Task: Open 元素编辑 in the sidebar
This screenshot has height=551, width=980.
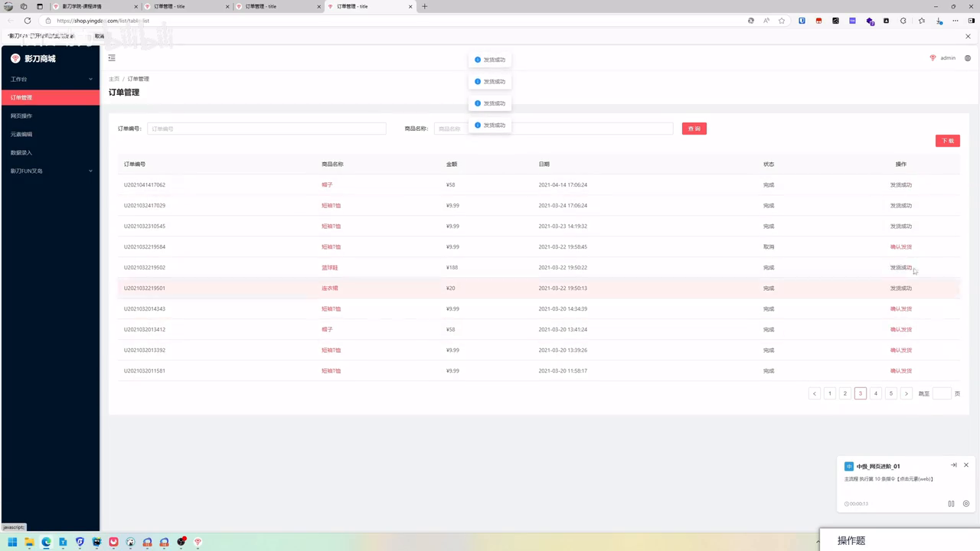Action: coord(50,134)
